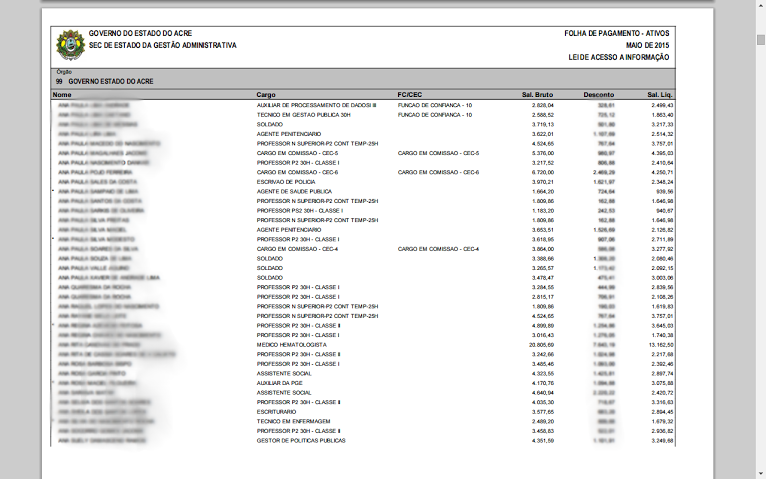Click 'LEI DE ACESSO A INFORMAÇÃO' text
Viewport: 766px width, 479px height.
622,58
